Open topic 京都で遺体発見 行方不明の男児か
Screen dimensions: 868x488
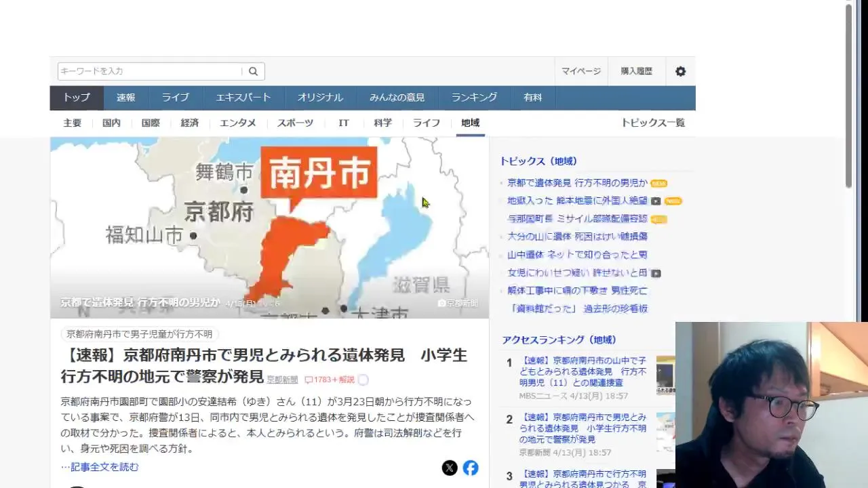click(x=577, y=183)
